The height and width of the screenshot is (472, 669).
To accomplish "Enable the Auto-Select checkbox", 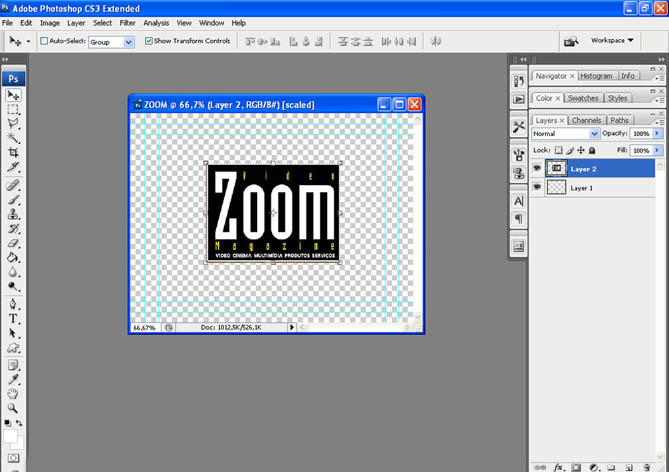I will tap(43, 42).
